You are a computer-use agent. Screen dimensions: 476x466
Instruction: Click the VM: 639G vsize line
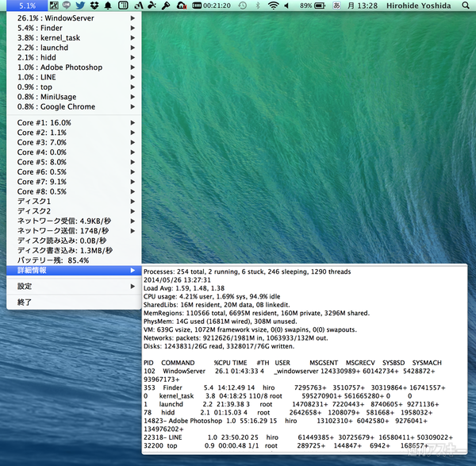[250, 329]
